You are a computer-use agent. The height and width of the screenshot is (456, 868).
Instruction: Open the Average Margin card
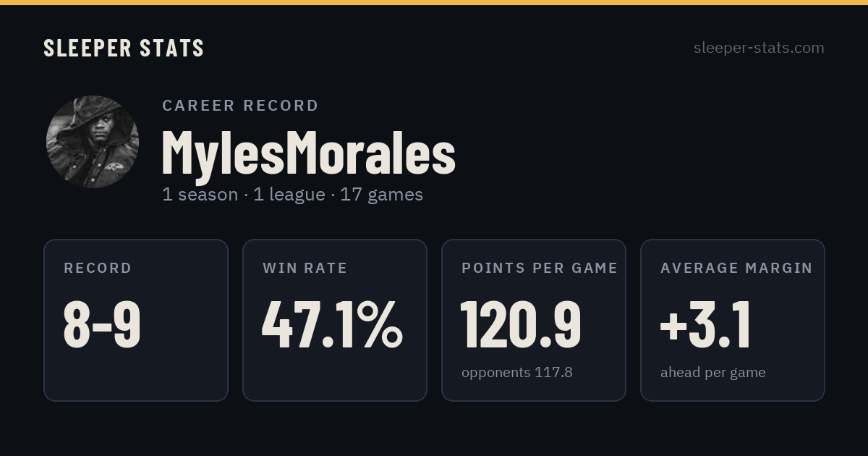733,320
